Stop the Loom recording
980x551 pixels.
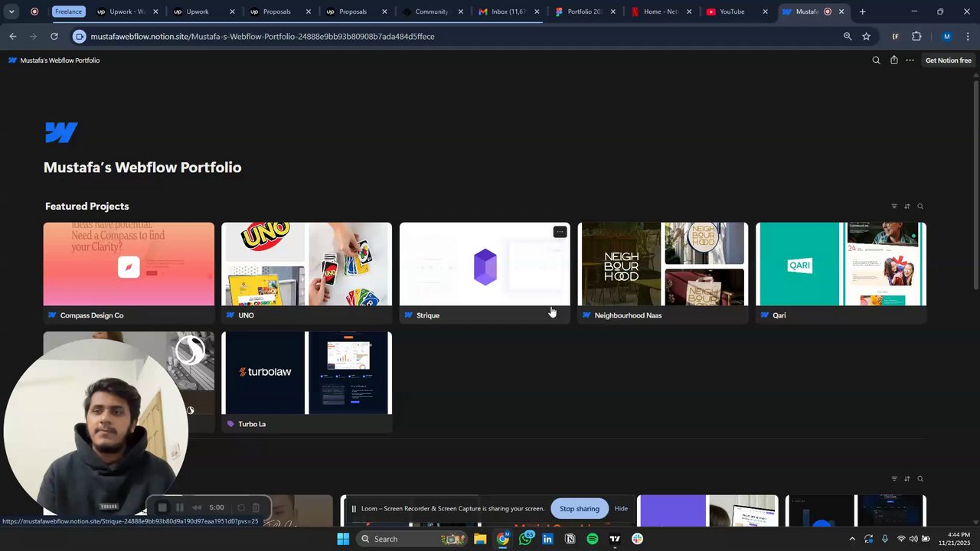(162, 507)
